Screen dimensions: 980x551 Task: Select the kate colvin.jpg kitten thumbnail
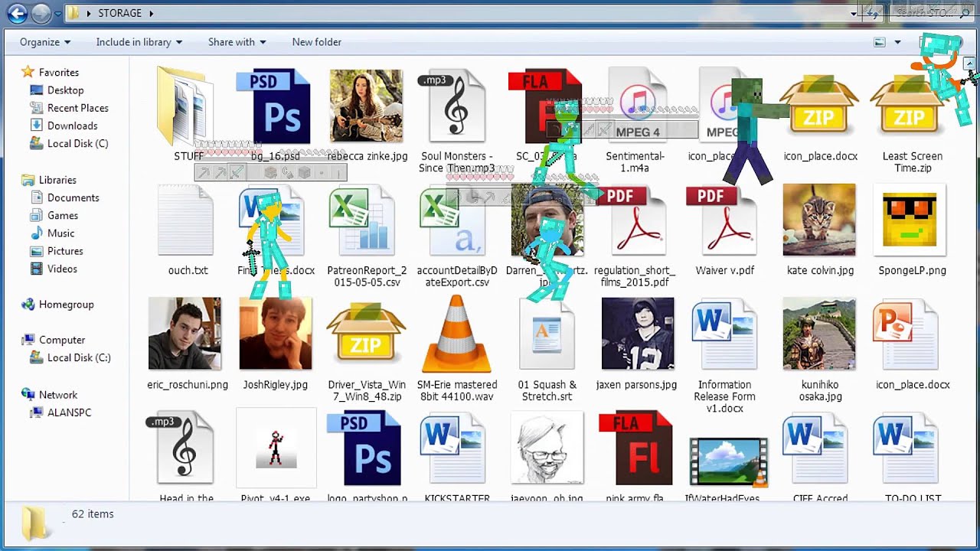point(818,220)
